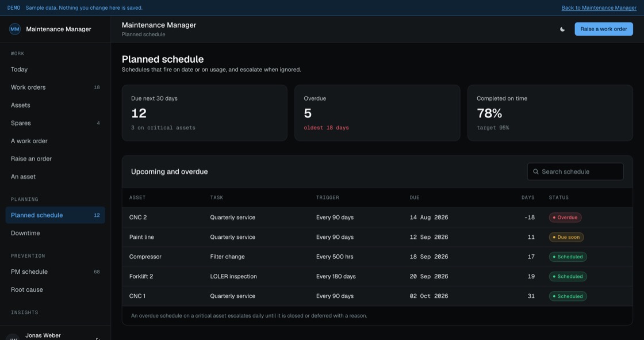Click the Due soon status badge
The height and width of the screenshot is (340, 644).
[566, 237]
